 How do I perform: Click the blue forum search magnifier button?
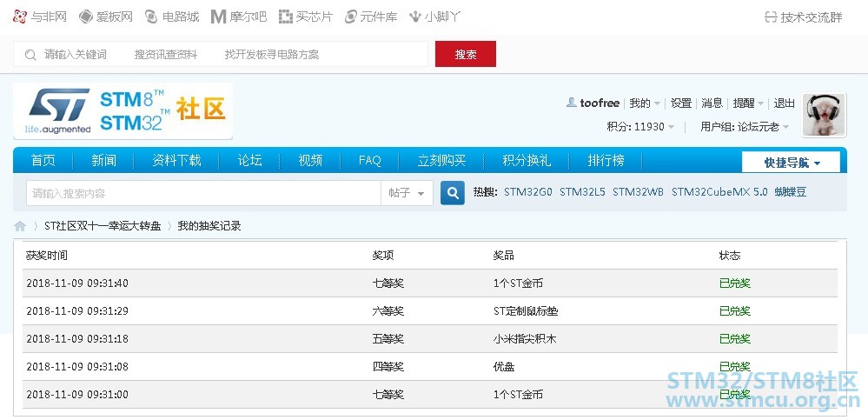click(453, 193)
